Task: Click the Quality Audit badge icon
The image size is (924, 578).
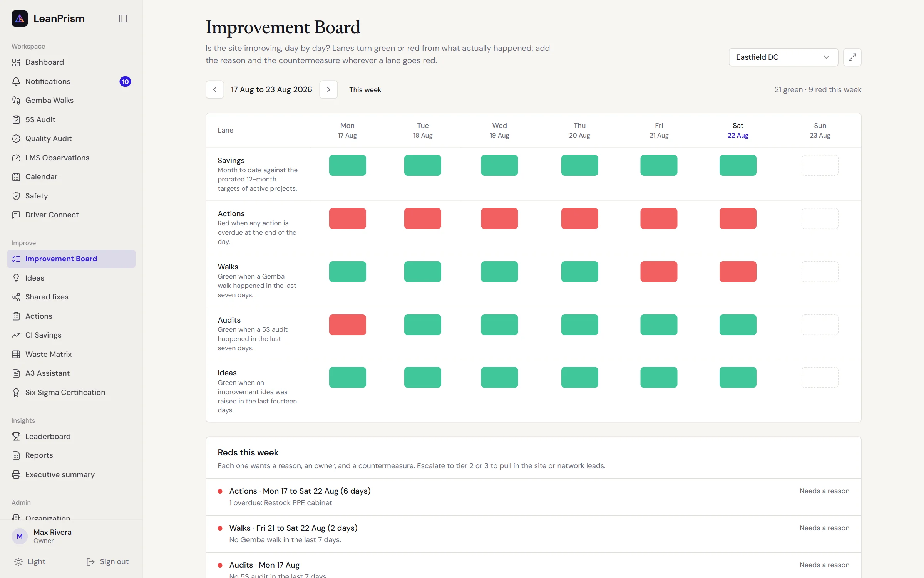Action: (x=16, y=139)
